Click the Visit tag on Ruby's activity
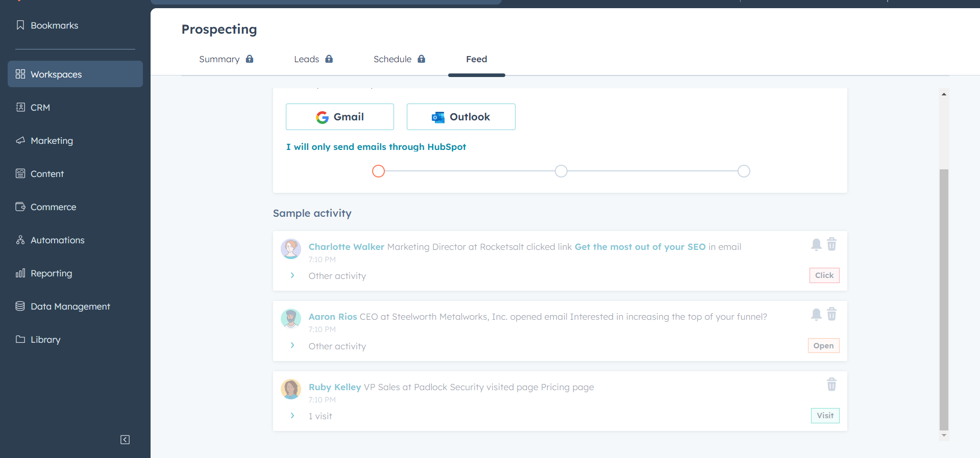 825,416
